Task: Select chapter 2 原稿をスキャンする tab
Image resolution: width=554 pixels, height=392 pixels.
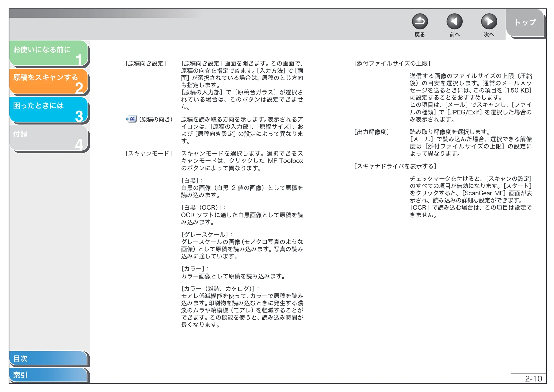Action: pos(49,81)
